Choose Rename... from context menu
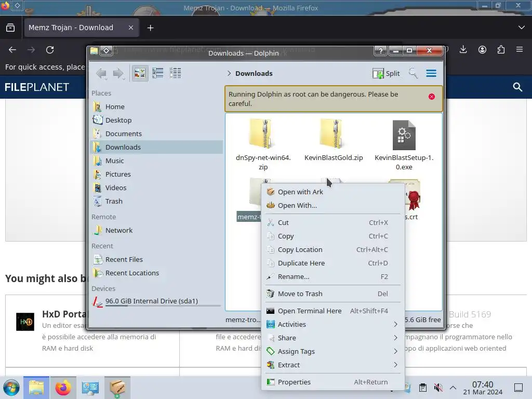The image size is (532, 399). coord(332,277)
